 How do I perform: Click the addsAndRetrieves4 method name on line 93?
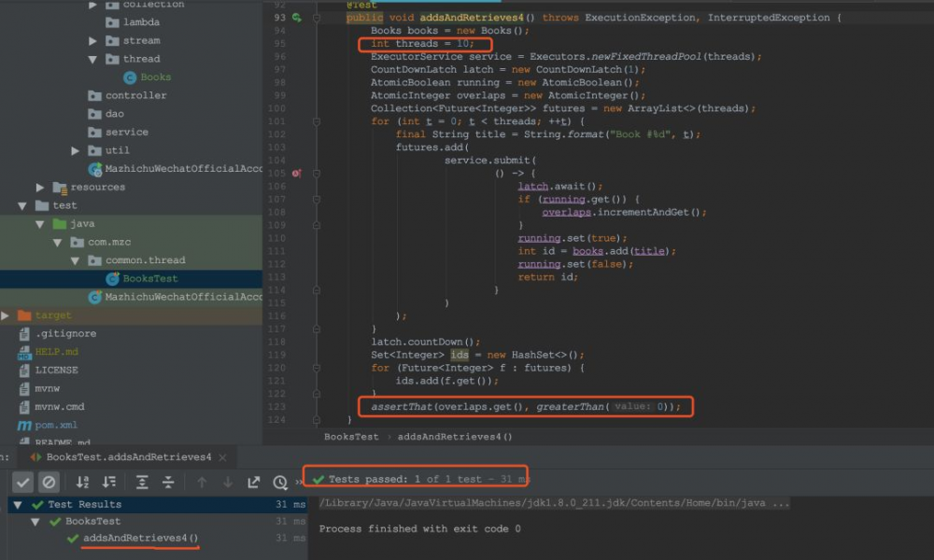click(471, 18)
